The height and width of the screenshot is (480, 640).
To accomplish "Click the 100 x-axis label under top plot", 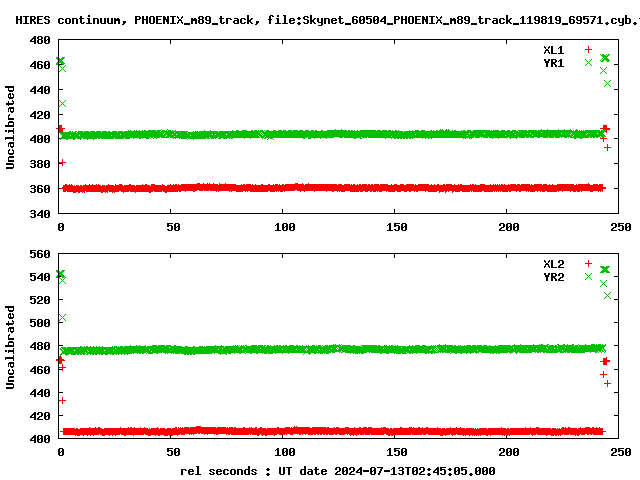I will 284,227.
